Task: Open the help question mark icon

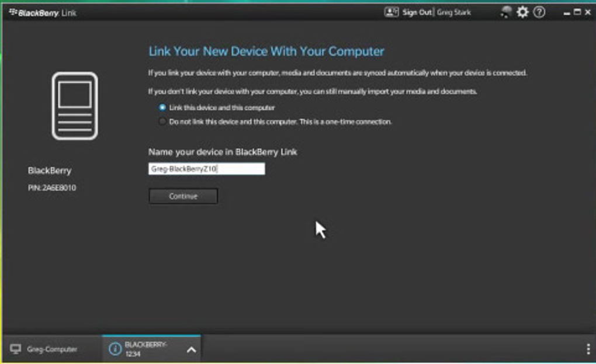Action: (x=539, y=12)
